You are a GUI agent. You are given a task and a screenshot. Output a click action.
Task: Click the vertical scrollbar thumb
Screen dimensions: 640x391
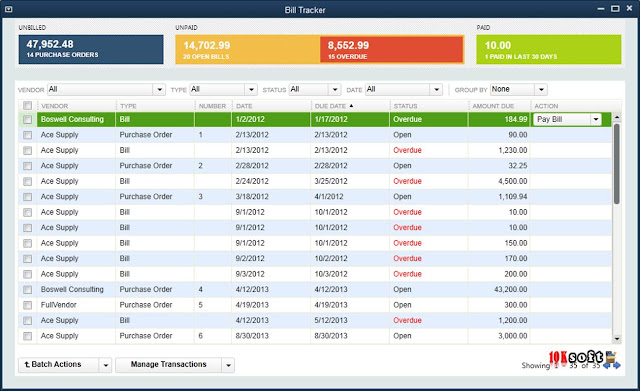617,163
